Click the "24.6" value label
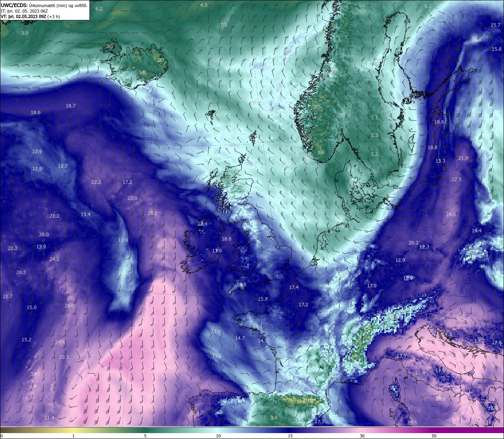Image resolution: width=504 pixels, height=439 pixels. pos(451,215)
